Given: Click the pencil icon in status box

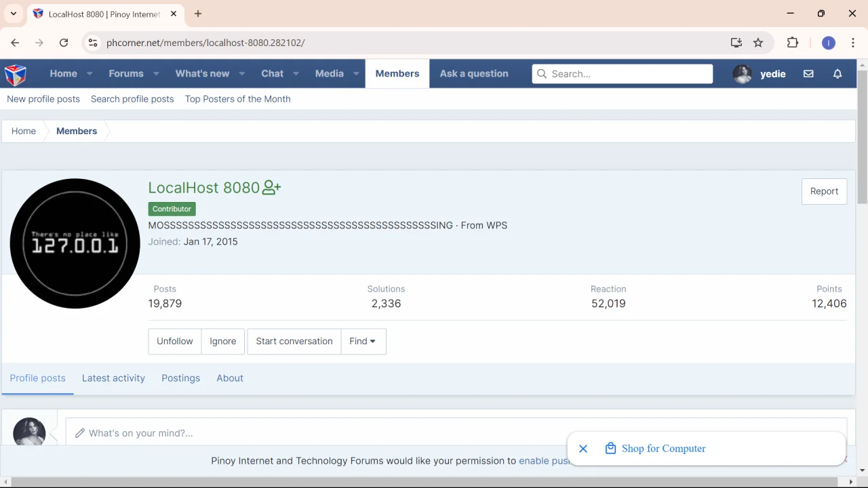Looking at the screenshot, I should click(x=80, y=433).
